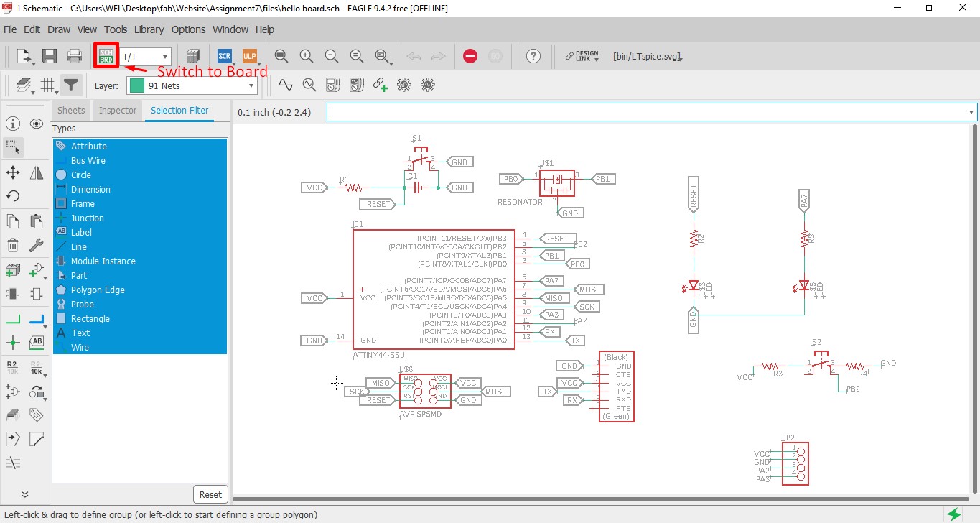Select the Rotate tool
980x523 pixels.
point(13,196)
